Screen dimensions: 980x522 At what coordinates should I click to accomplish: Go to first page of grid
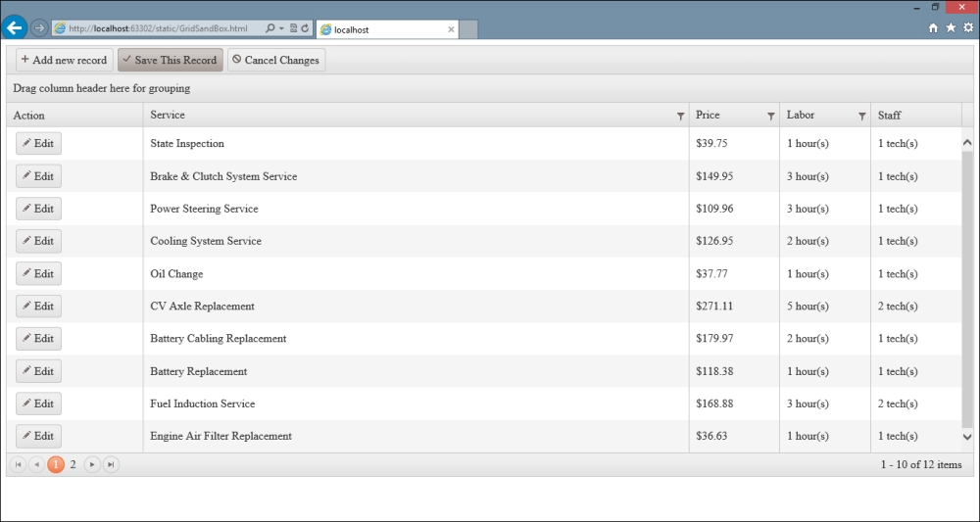click(x=18, y=464)
